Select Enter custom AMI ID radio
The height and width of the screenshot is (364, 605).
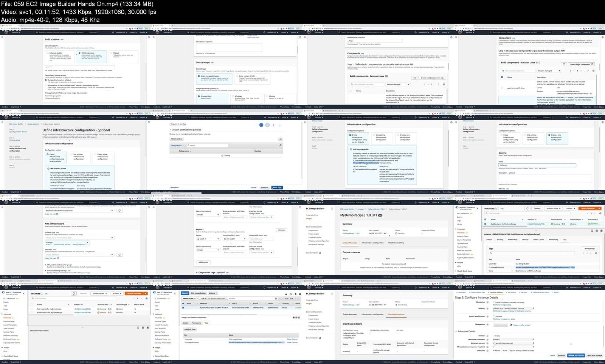(x=237, y=76)
